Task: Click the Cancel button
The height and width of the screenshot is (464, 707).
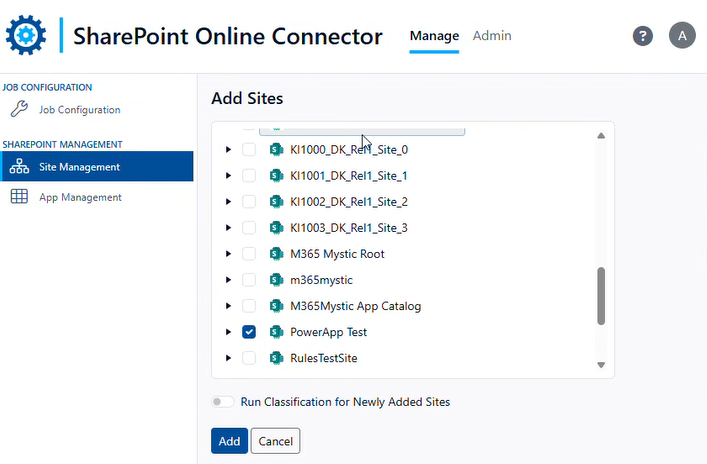Action: [275, 441]
